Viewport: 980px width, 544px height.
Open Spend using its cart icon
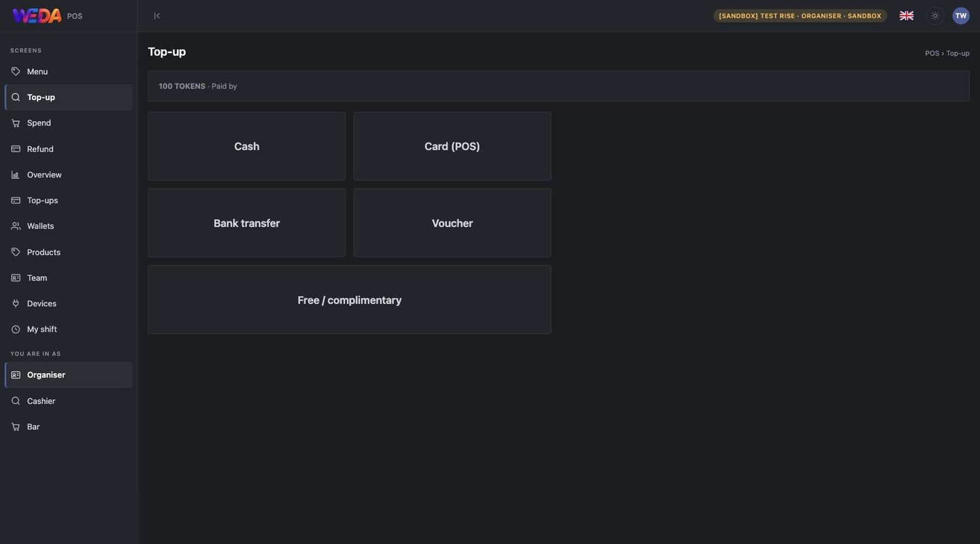click(16, 123)
